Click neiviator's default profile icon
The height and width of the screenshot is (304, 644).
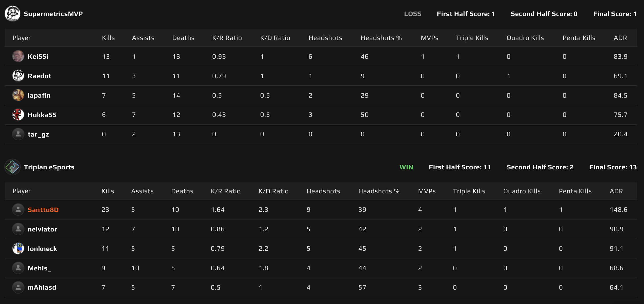[18, 229]
